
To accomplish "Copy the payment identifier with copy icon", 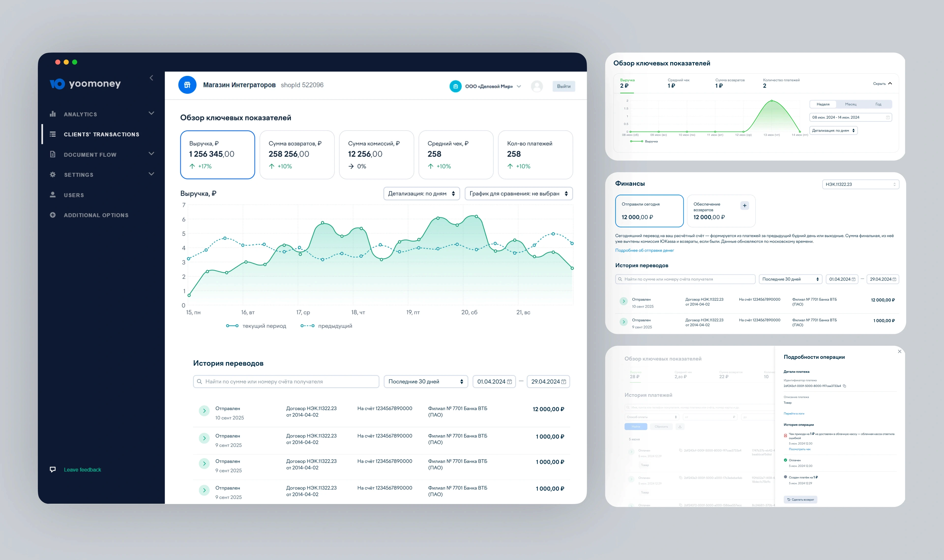I will pyautogui.click(x=844, y=386).
